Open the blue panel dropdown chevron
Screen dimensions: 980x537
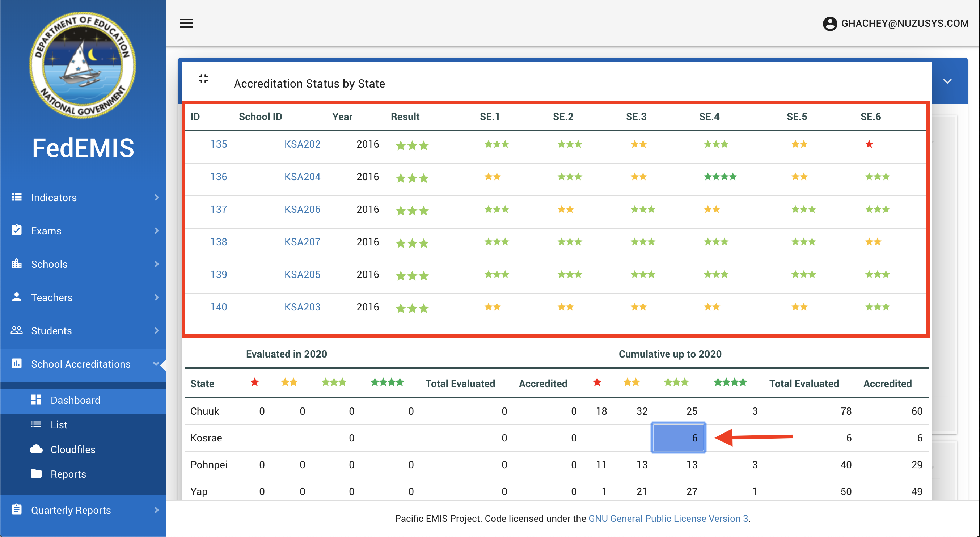click(x=947, y=81)
